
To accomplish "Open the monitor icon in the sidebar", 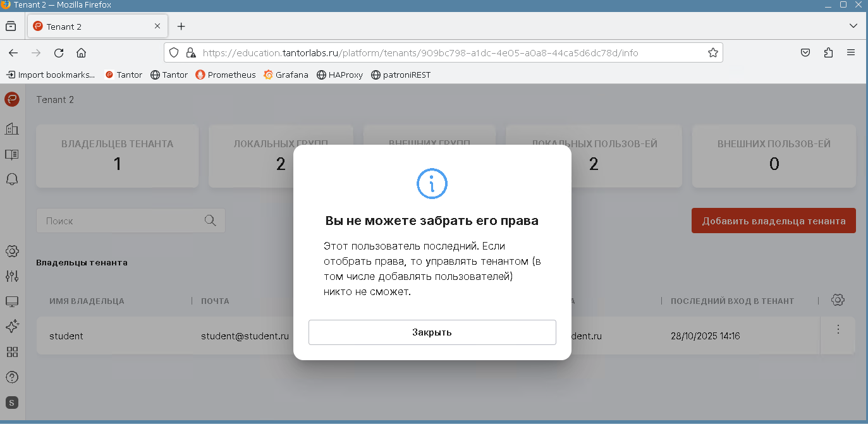I will 12,301.
